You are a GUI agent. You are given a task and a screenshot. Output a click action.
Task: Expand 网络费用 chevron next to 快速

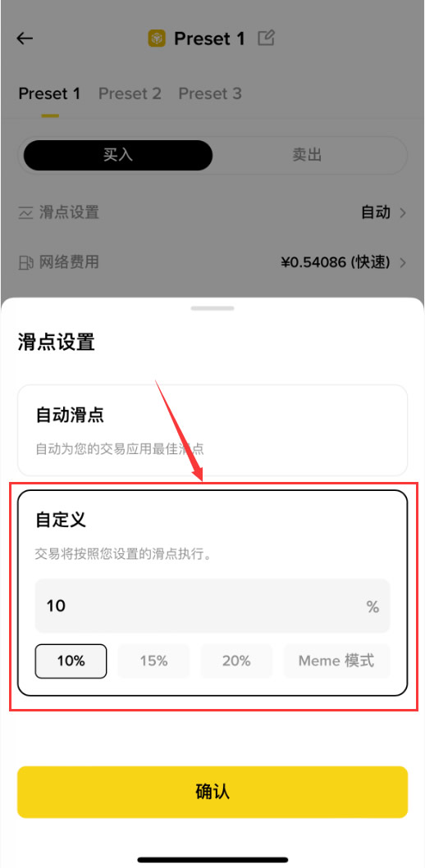(403, 262)
